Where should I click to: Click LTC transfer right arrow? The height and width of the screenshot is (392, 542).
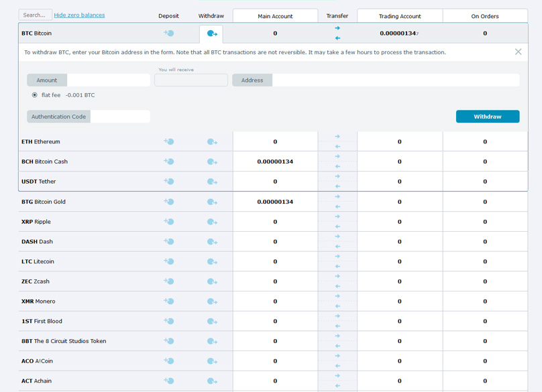pyautogui.click(x=337, y=256)
